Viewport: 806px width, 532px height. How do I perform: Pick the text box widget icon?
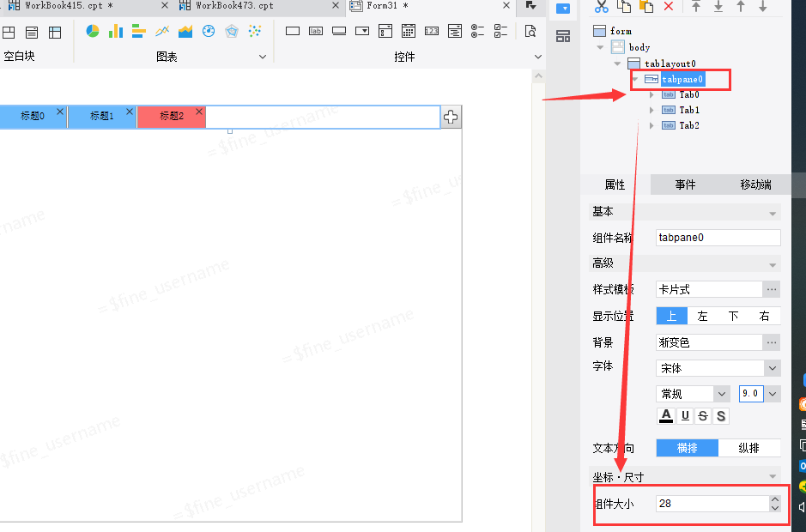pos(293,32)
